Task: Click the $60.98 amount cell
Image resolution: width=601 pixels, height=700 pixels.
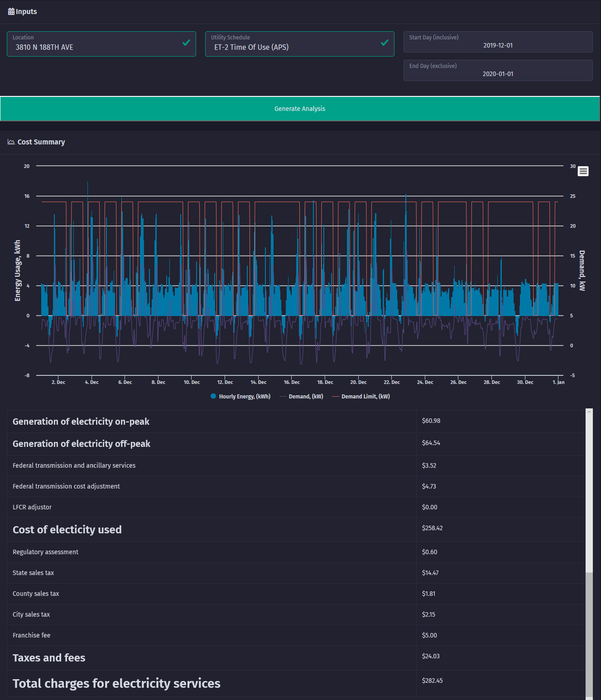Action: click(x=501, y=422)
